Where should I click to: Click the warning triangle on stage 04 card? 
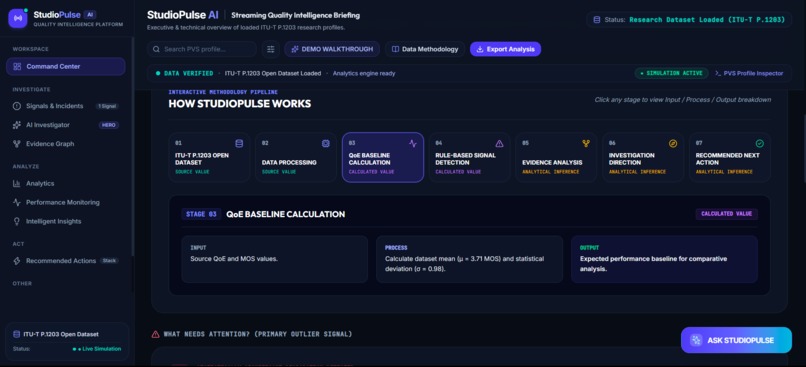tap(499, 143)
